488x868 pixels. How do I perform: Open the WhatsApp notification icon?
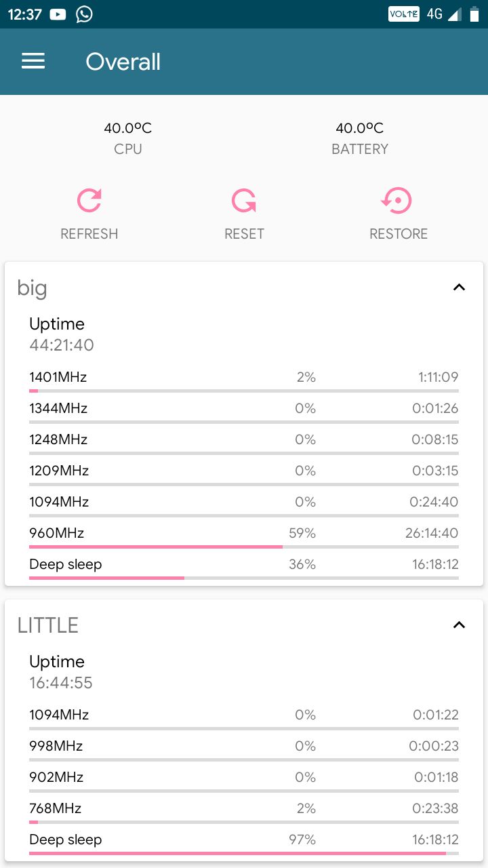85,14
